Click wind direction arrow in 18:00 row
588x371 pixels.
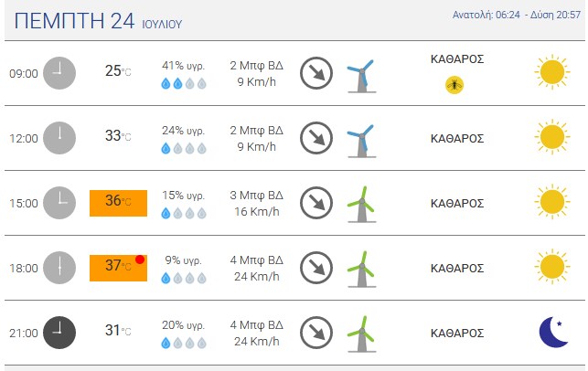(x=316, y=268)
